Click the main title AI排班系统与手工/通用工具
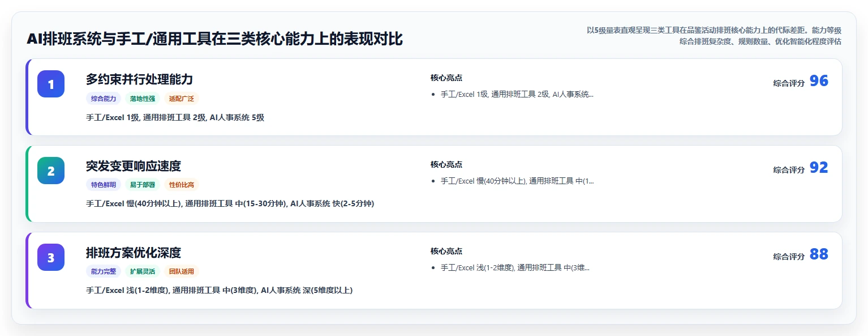868x336 pixels. [214, 39]
